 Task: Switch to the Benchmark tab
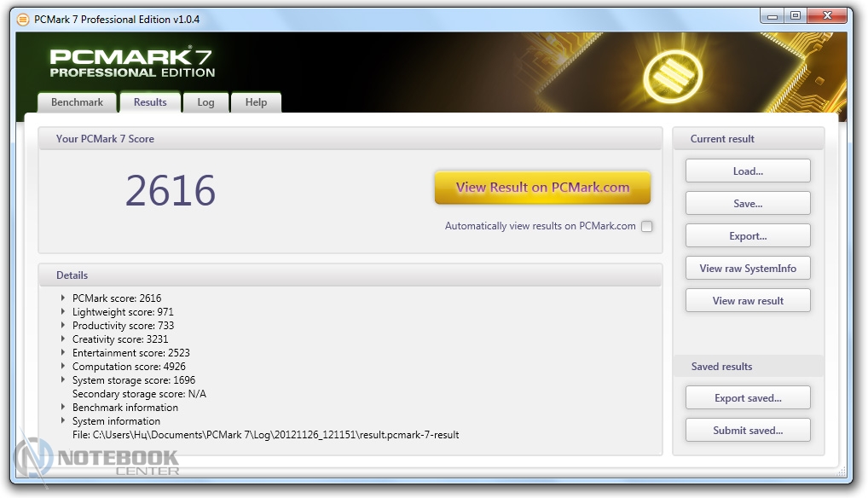(x=77, y=102)
